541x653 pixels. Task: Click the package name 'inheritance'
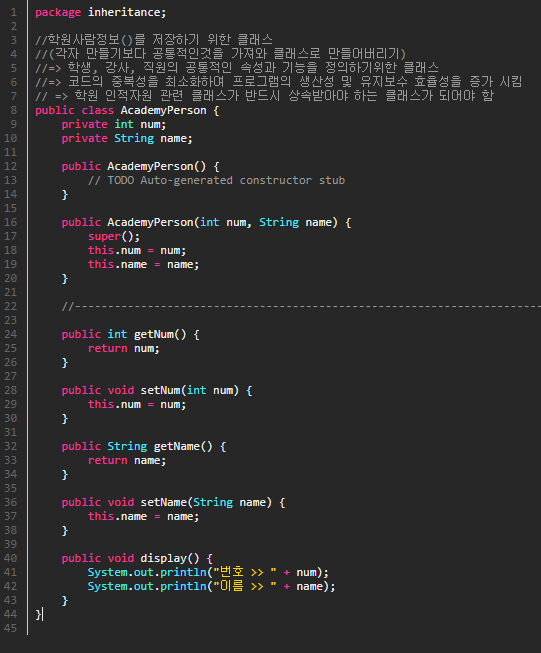click(125, 12)
